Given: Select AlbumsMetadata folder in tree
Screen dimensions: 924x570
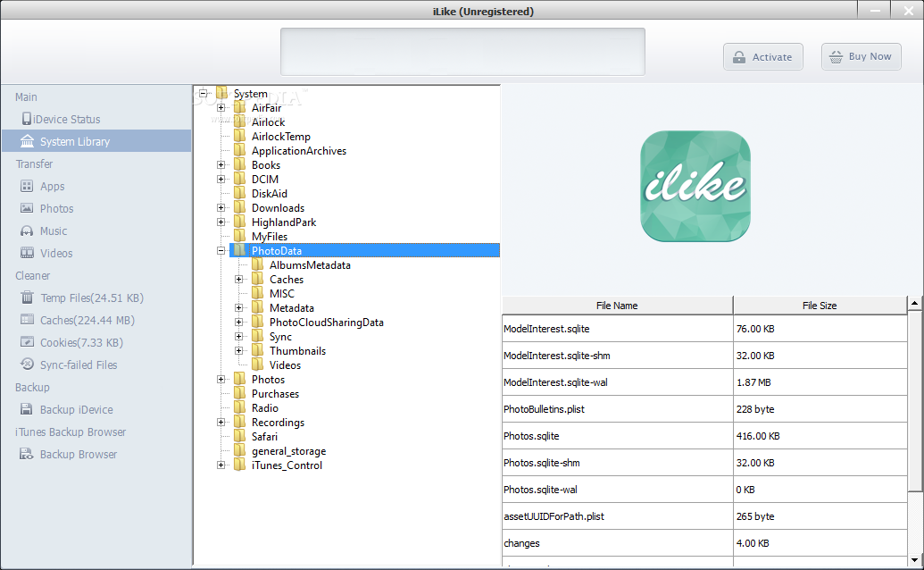Looking at the screenshot, I should [x=310, y=265].
